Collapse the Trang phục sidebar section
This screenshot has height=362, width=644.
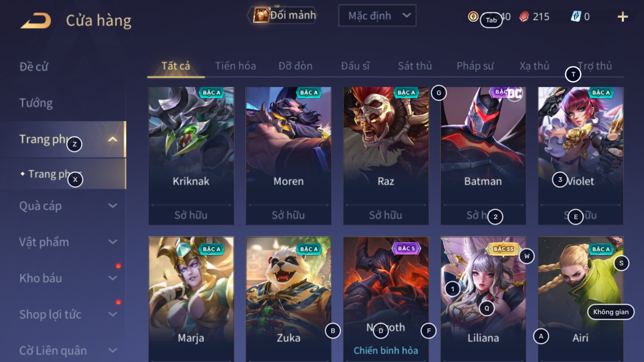113,140
